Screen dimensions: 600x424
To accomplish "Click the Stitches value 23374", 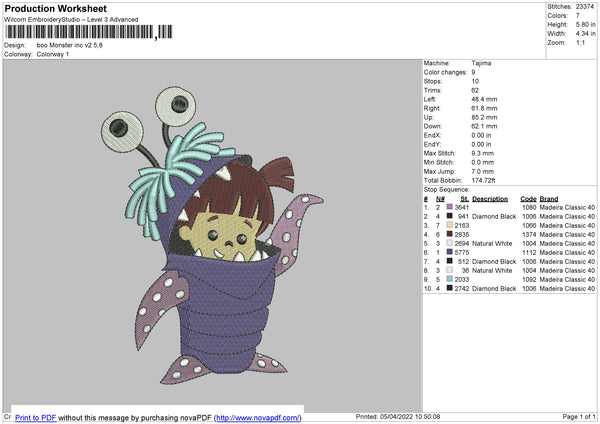I will pos(585,7).
